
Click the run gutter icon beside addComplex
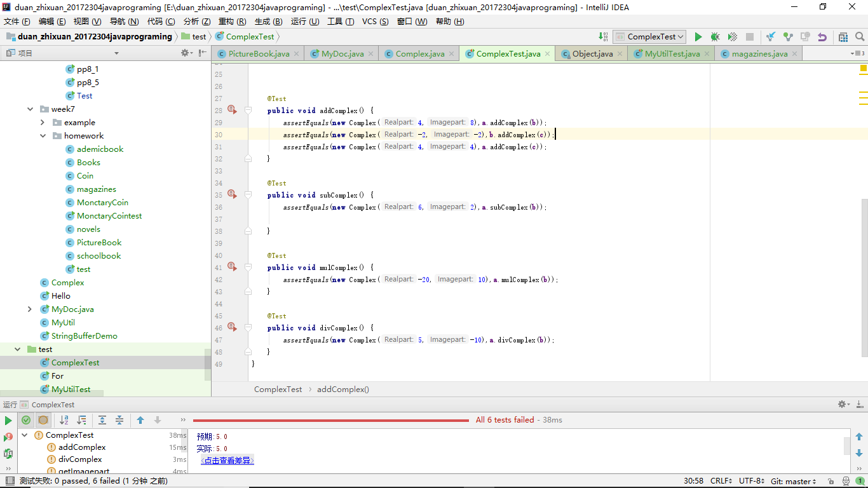point(232,110)
